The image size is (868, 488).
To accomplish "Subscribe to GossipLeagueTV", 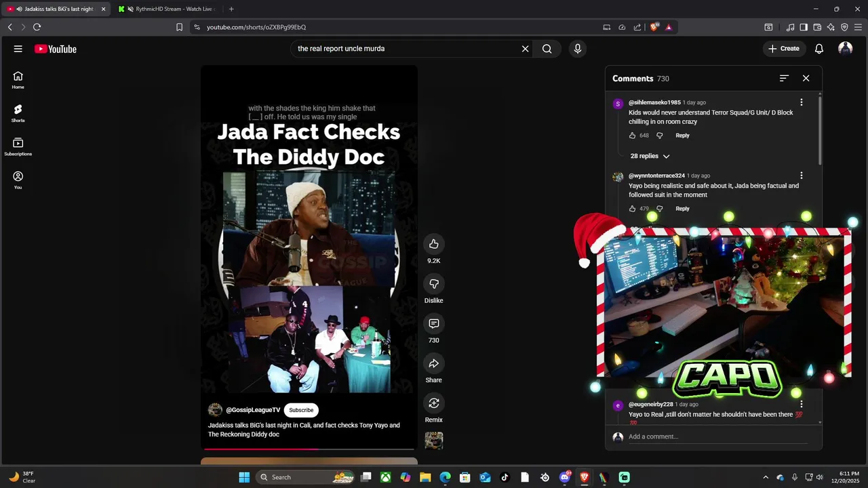I will [301, 410].
